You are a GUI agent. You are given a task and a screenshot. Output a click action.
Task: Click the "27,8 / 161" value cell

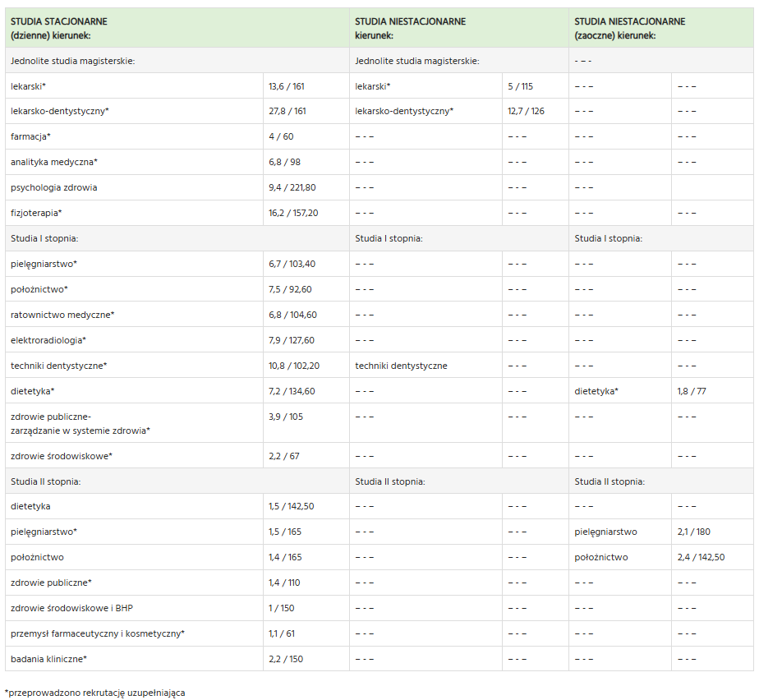tap(287, 111)
